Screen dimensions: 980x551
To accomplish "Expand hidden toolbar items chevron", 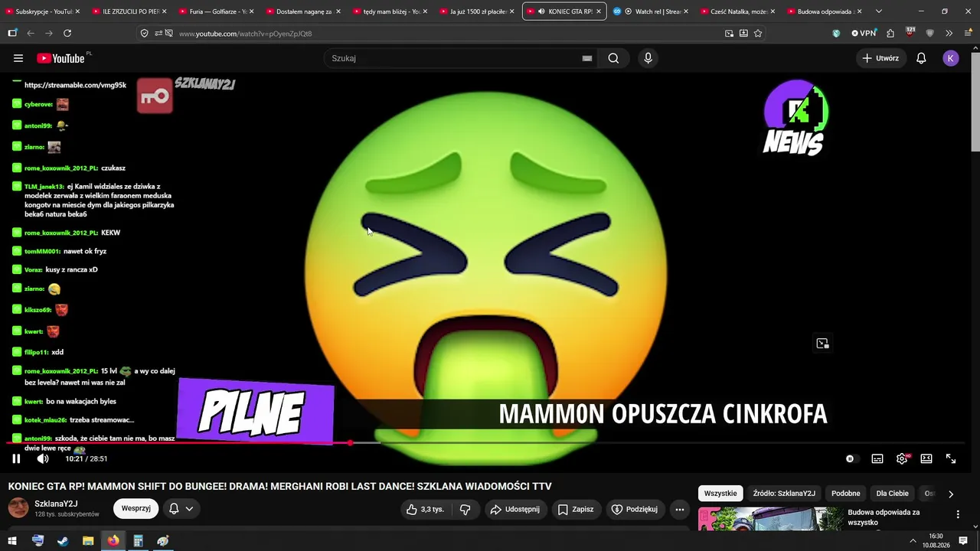I will click(949, 34).
